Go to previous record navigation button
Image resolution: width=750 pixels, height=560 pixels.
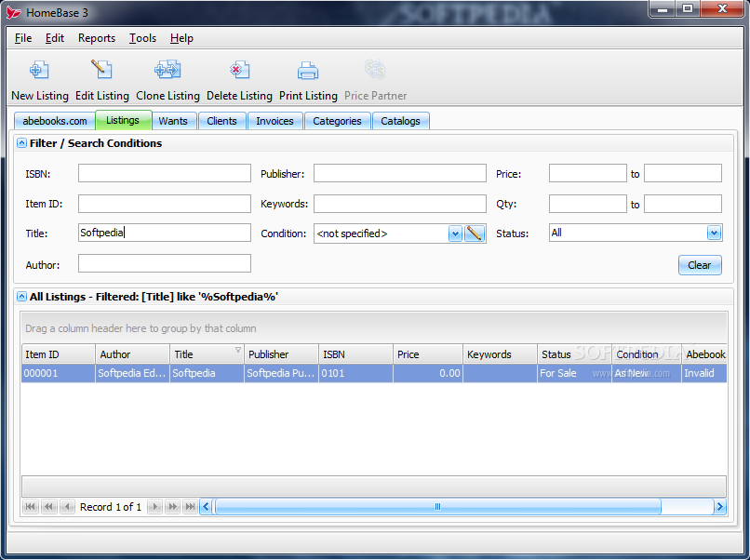pos(67,507)
